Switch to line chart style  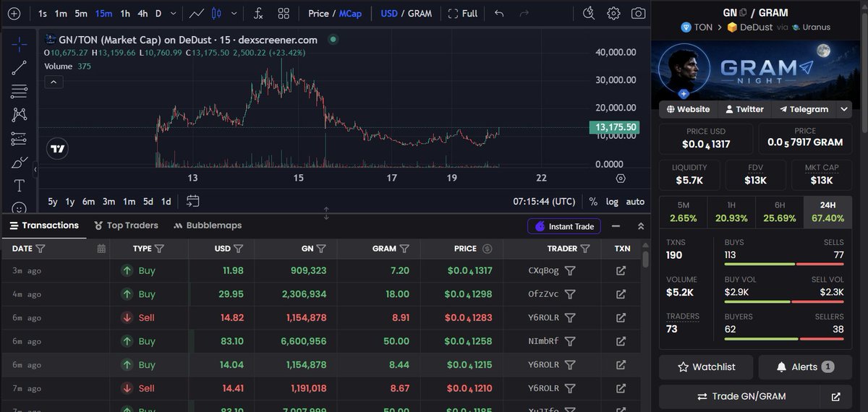click(x=196, y=13)
